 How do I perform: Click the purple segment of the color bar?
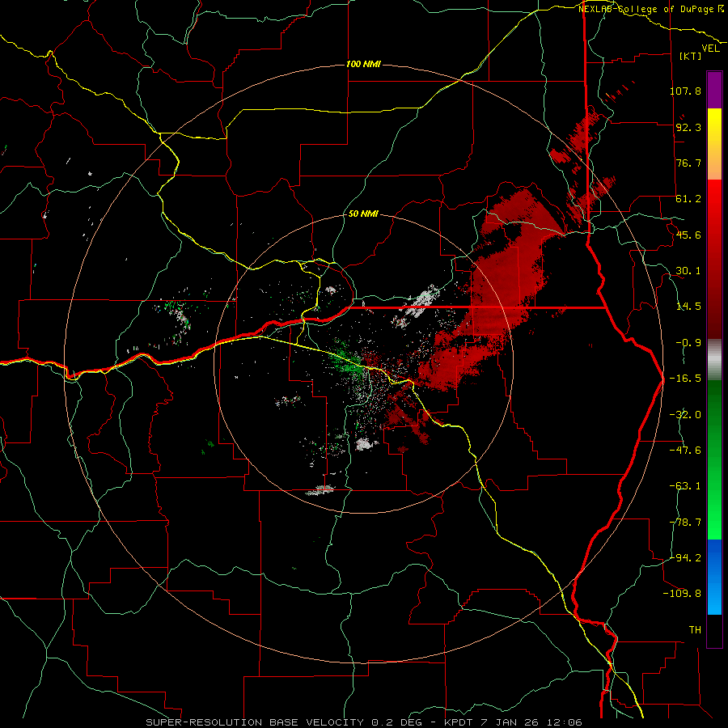coord(714,90)
